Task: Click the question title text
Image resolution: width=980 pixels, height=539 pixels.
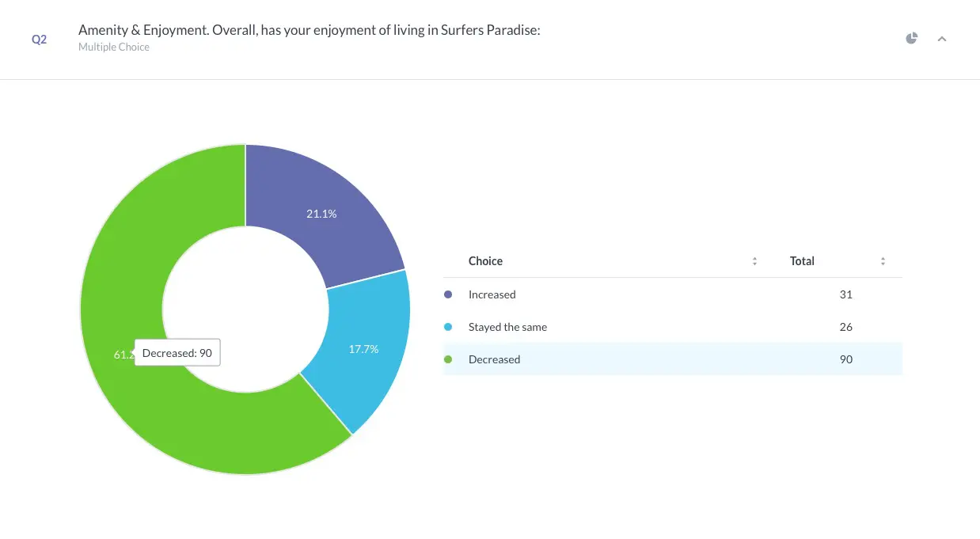Action: pyautogui.click(x=309, y=29)
